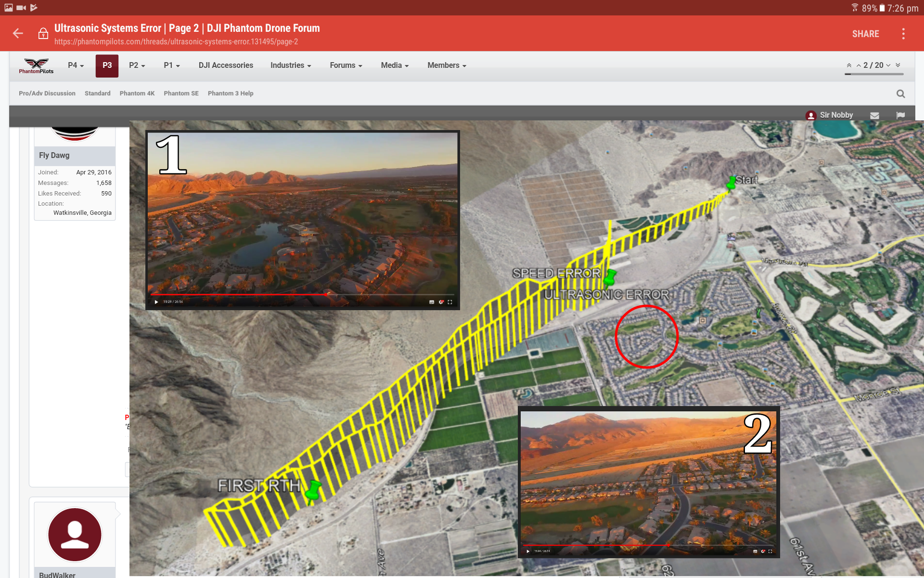Viewport: 924px width, 578px height.
Task: Jump to last page double-chevron
Action: [898, 66]
